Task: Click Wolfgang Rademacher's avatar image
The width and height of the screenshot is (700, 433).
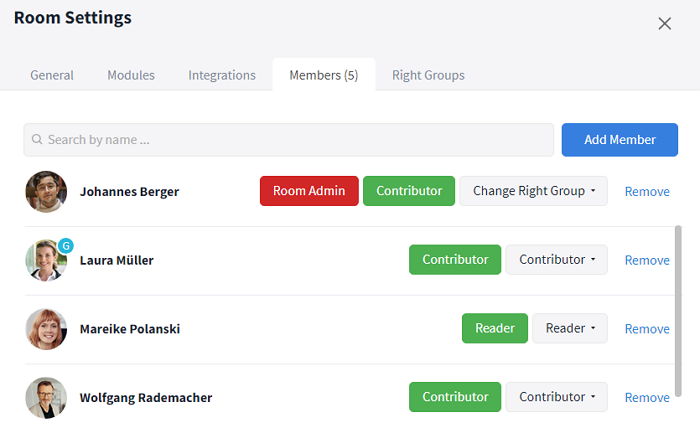Action: click(46, 398)
